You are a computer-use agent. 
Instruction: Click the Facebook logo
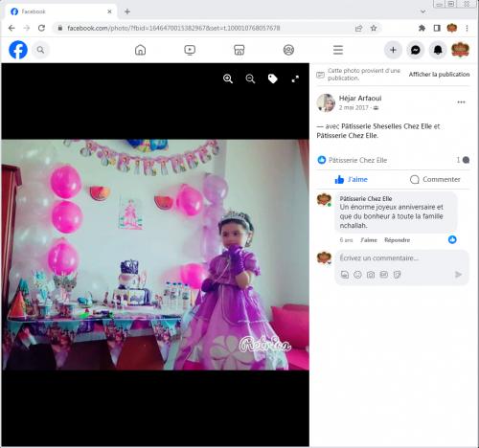[x=18, y=50]
